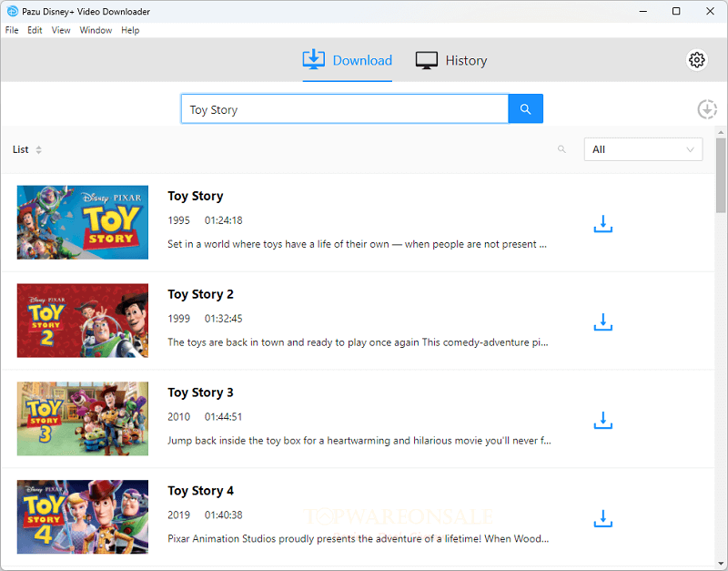Click the scrollbar down arrow
Viewport: 728px width, 571px height.
pyautogui.click(x=720, y=565)
